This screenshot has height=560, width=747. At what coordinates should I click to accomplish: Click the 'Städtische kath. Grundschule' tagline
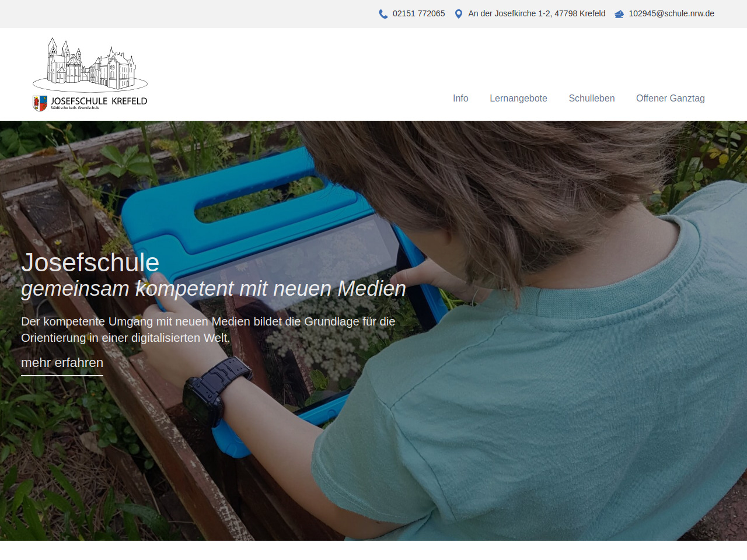click(x=75, y=108)
